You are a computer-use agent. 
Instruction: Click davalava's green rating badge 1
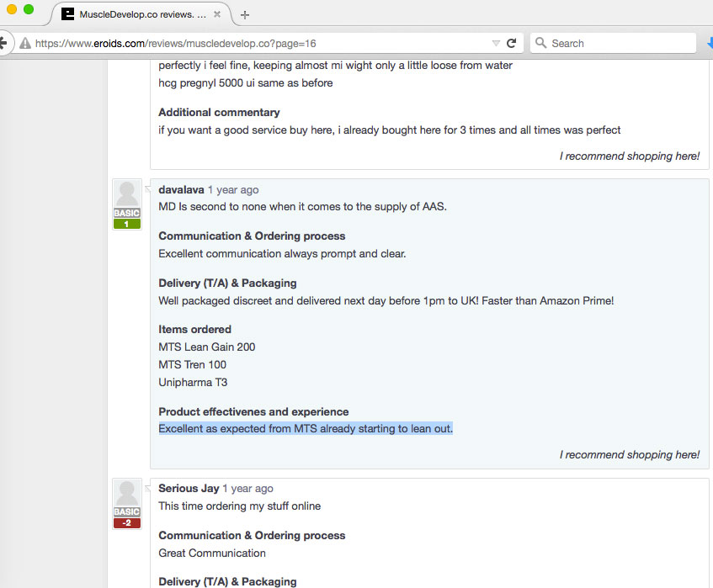pos(127,224)
